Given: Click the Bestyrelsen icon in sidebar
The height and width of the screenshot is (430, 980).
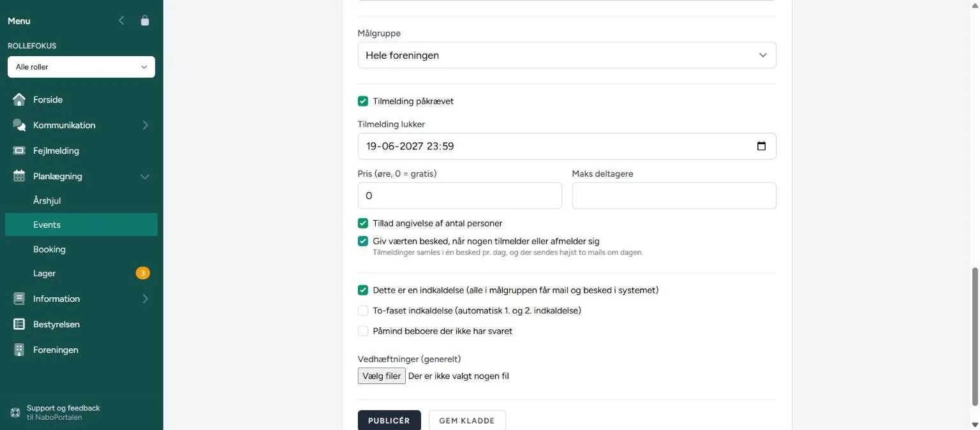Looking at the screenshot, I should 19,324.
